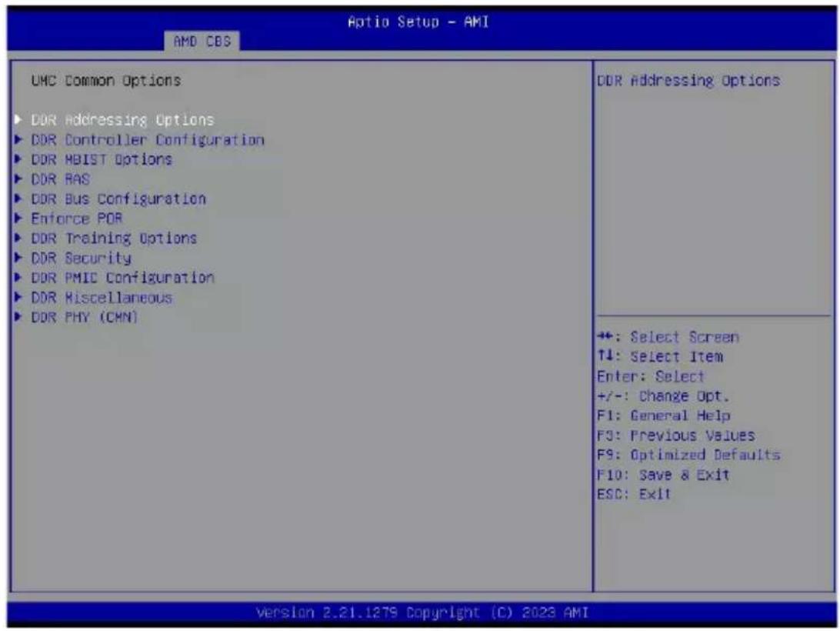Viewport: 840px width, 631px height.
Task: Open DDR PHY (CMN) submenu
Action: pyautogui.click(x=84, y=317)
